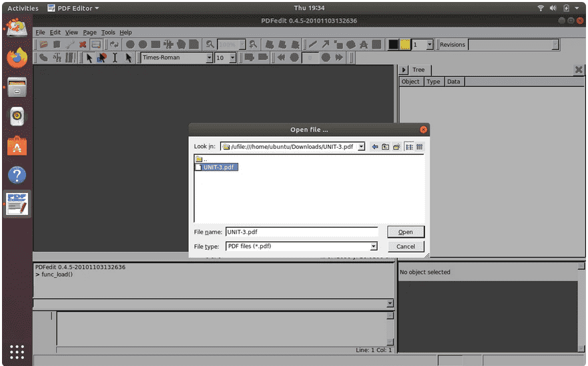Open the Help menu
588x366 pixels.
click(x=125, y=32)
